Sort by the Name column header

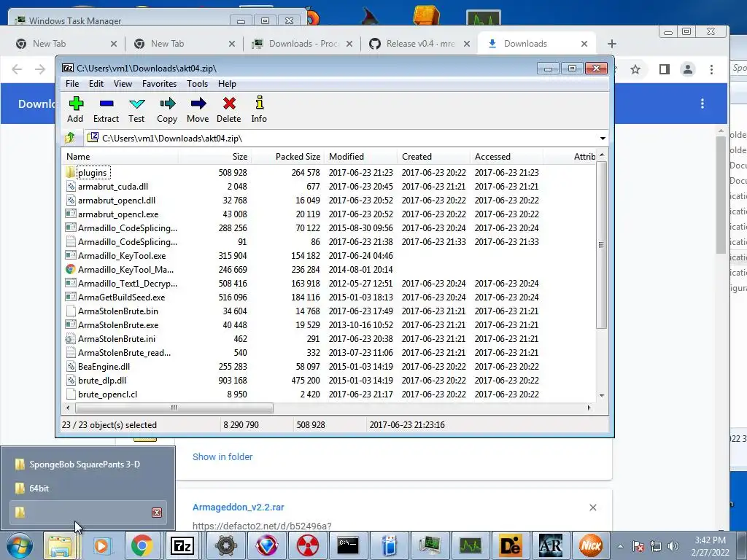[x=120, y=157]
